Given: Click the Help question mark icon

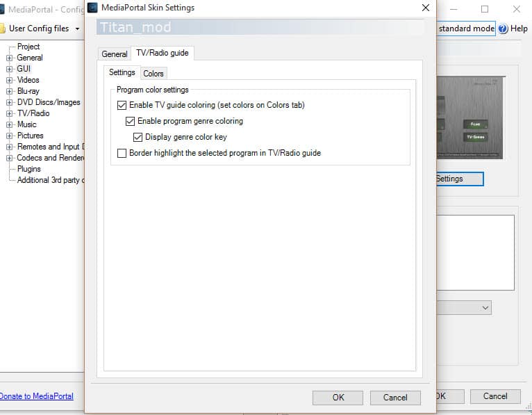Looking at the screenshot, I should (504, 29).
